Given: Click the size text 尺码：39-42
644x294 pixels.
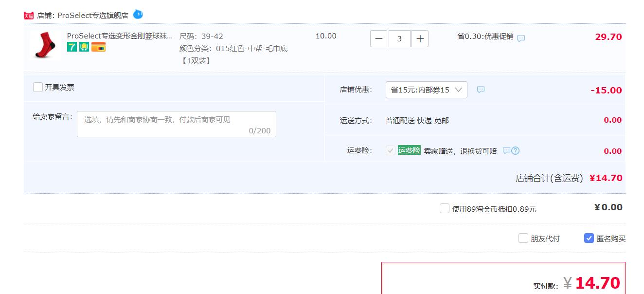Looking at the screenshot, I should [x=201, y=36].
